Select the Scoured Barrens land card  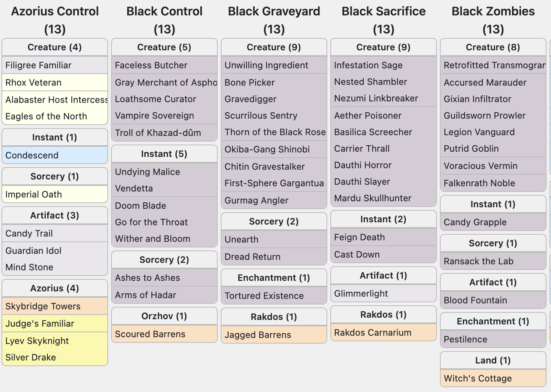pyautogui.click(x=150, y=334)
